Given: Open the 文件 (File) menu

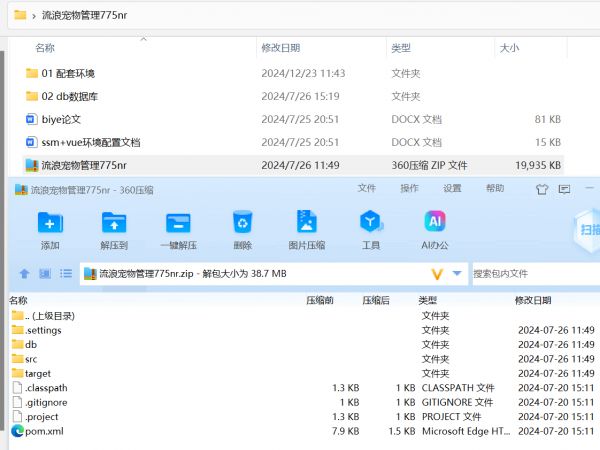Looking at the screenshot, I should pos(367,188).
